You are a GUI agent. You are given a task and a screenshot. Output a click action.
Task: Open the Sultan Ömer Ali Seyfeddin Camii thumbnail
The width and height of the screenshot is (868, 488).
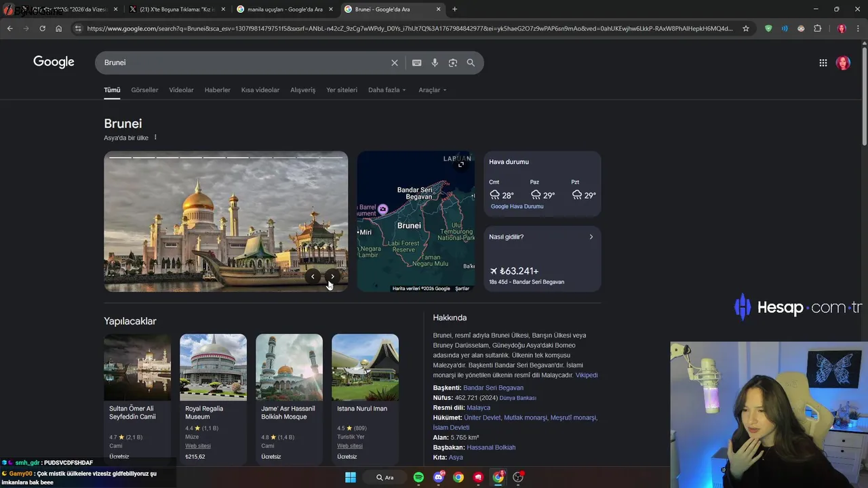coord(137,367)
